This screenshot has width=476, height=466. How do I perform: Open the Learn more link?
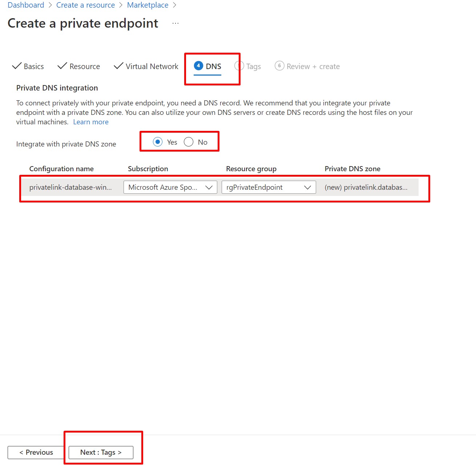[91, 122]
